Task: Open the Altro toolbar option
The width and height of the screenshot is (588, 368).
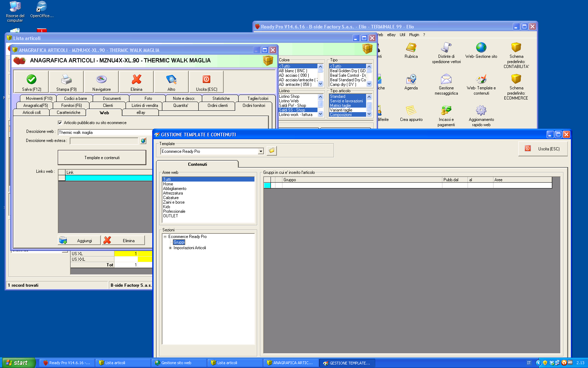Action: pos(171,80)
